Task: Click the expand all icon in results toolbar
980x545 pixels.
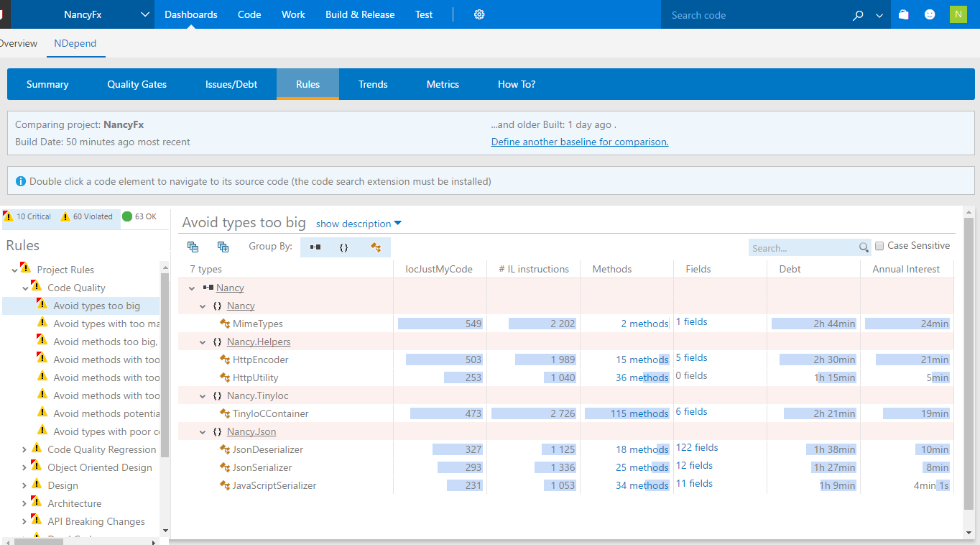Action: tap(223, 247)
